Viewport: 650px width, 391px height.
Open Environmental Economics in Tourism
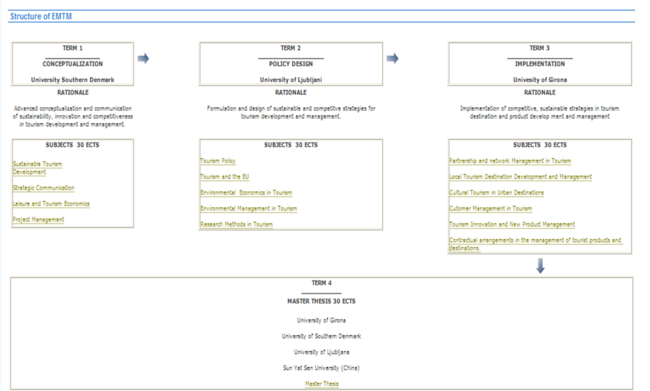(x=246, y=192)
